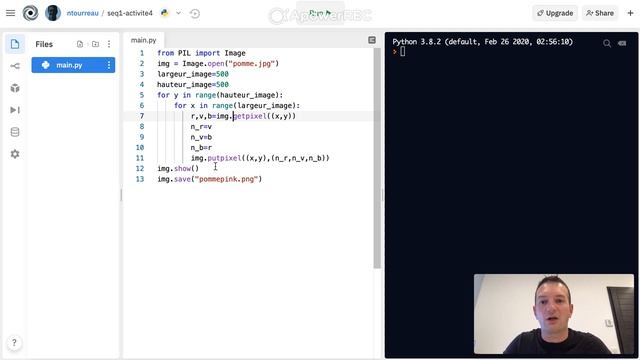
Task: Click the Python language icon
Action: [x=164, y=13]
